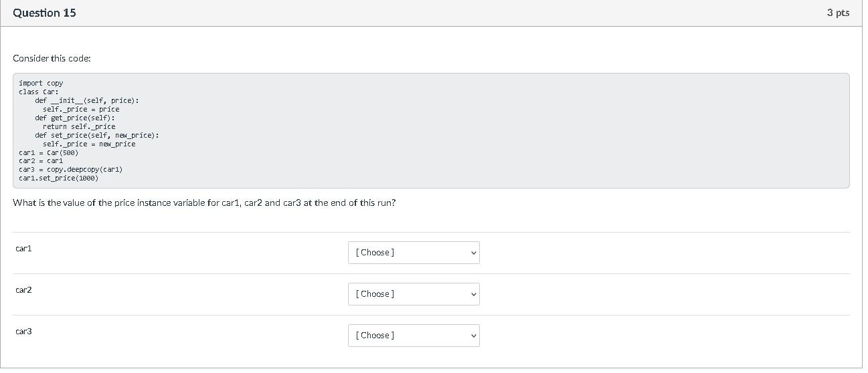
Task: Click the set_price method definition line
Action: coord(97,135)
